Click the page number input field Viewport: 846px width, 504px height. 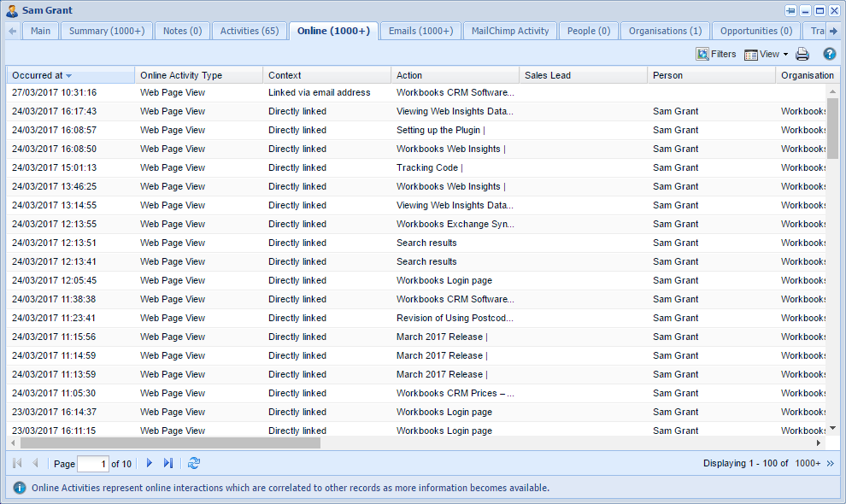[93, 464]
